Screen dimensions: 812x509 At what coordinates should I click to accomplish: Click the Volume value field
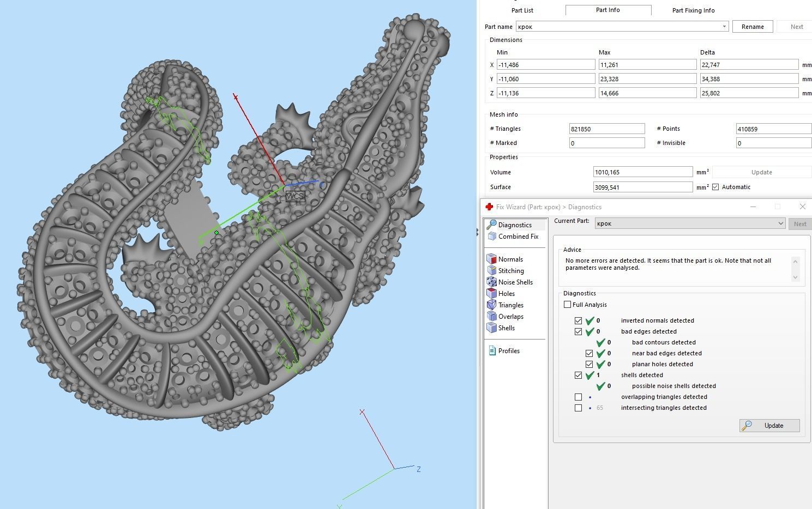click(x=643, y=172)
